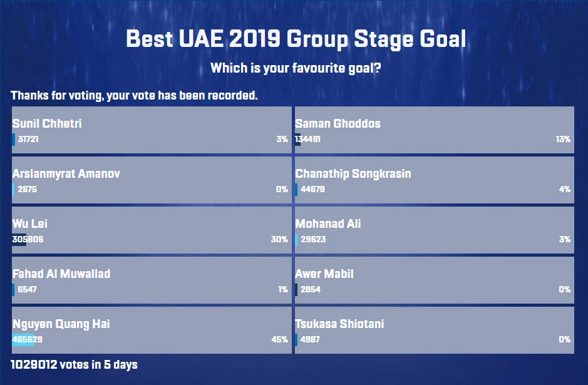Choose the Tsukasa Shiotani poll option
Image resolution: width=588 pixels, height=385 pixels.
click(434, 331)
